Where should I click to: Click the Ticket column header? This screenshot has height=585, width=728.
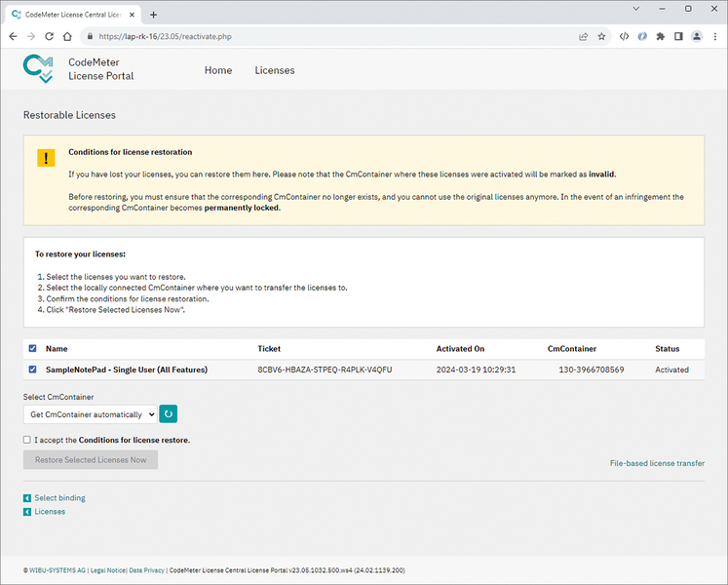tap(269, 348)
